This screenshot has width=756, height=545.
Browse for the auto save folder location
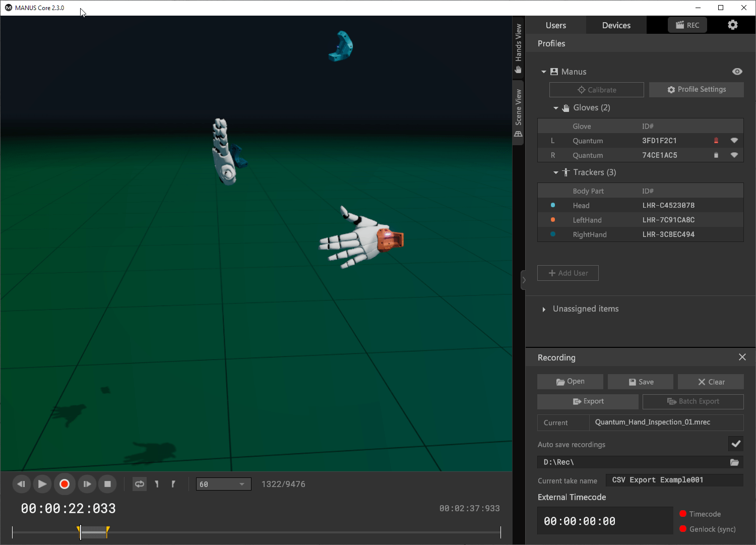(x=734, y=462)
